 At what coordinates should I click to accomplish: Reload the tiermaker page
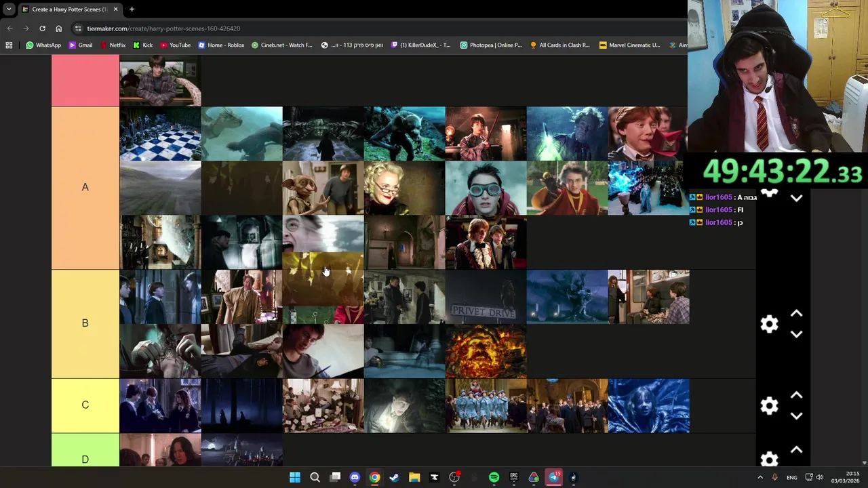pos(42,28)
